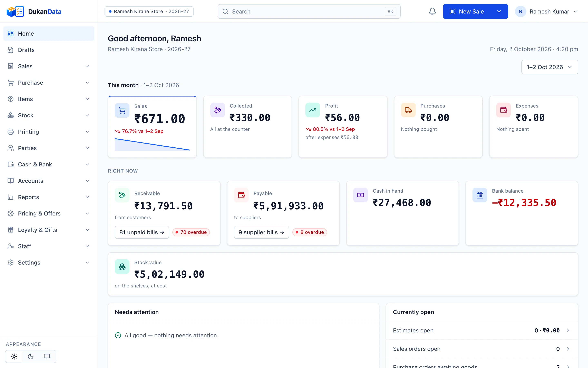Click the Payable card red wallet icon
588x368 pixels.
(x=241, y=195)
